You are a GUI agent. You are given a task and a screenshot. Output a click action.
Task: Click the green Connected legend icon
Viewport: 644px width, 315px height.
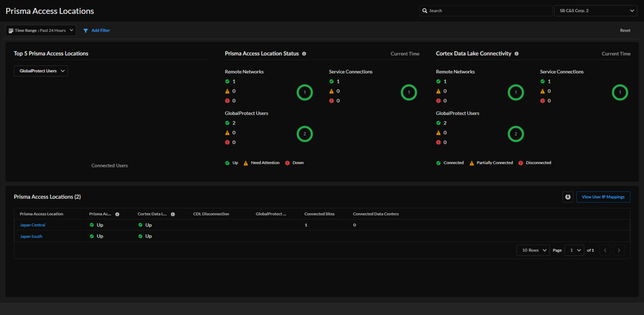[438, 163]
